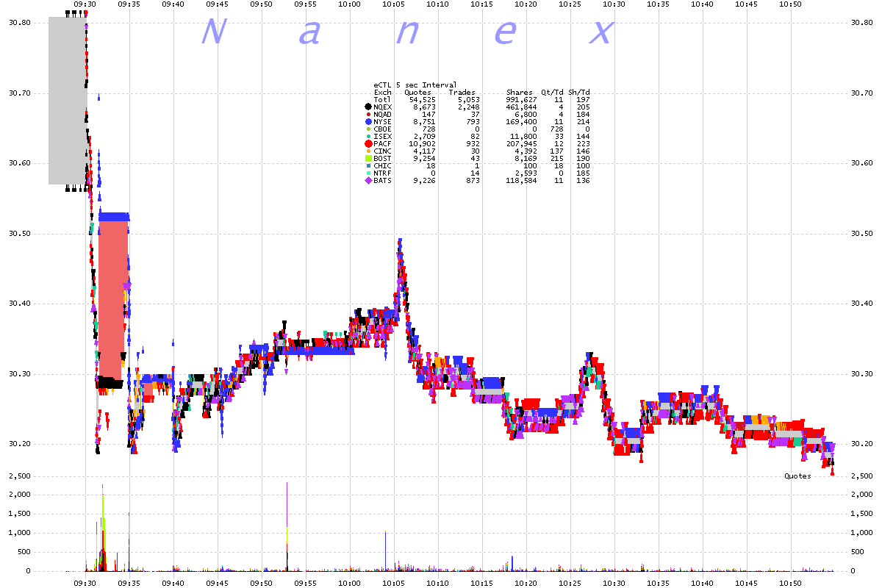
Task: Select the 'eCTL 5 sec Interval' title
Action: [415, 85]
